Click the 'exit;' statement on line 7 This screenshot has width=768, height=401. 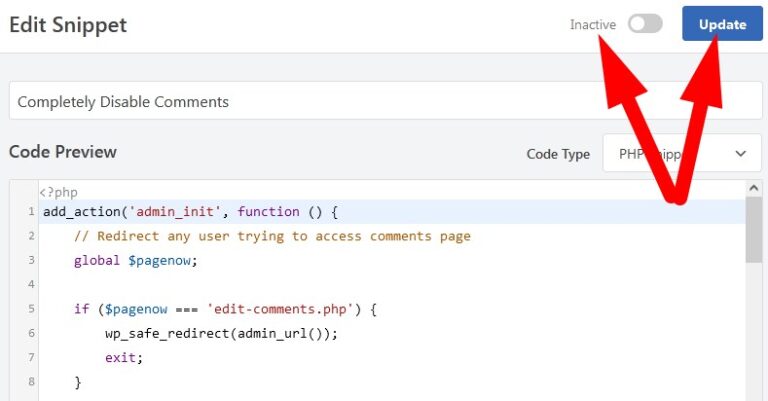tap(124, 357)
